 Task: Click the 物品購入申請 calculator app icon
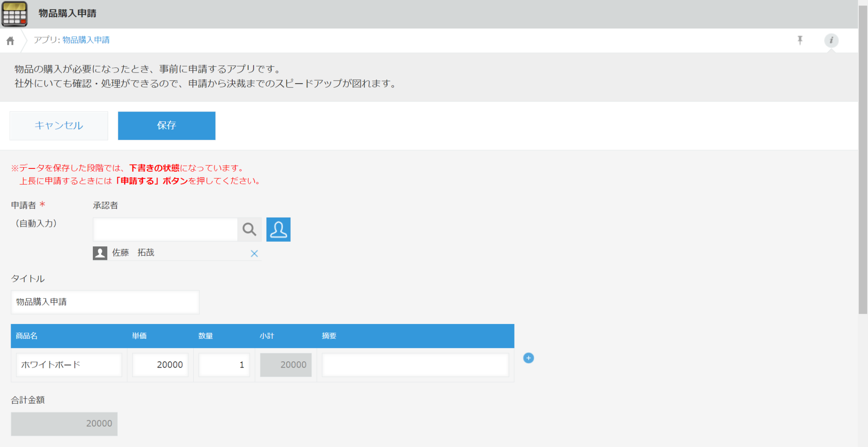tap(14, 14)
